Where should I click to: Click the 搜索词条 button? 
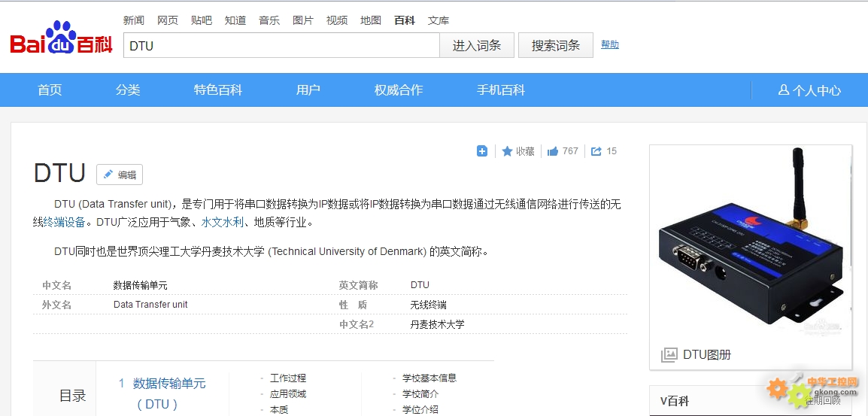(555, 45)
